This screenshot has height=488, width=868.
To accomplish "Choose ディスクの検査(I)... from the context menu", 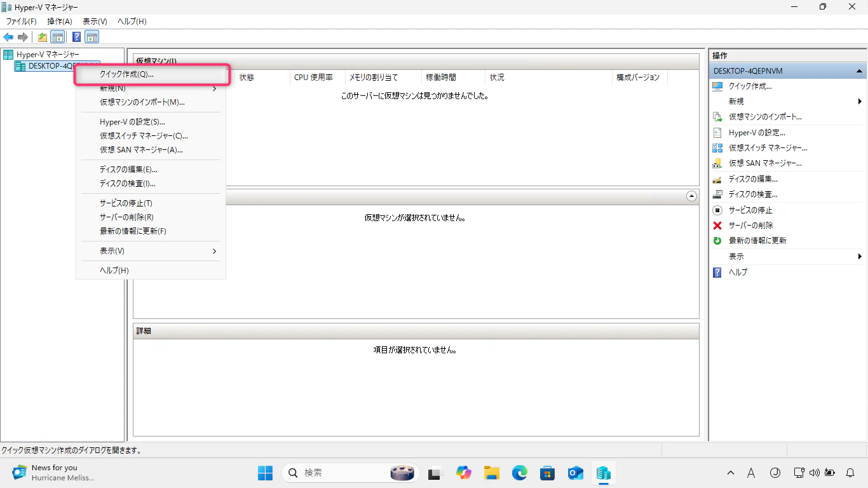I will (x=151, y=184).
